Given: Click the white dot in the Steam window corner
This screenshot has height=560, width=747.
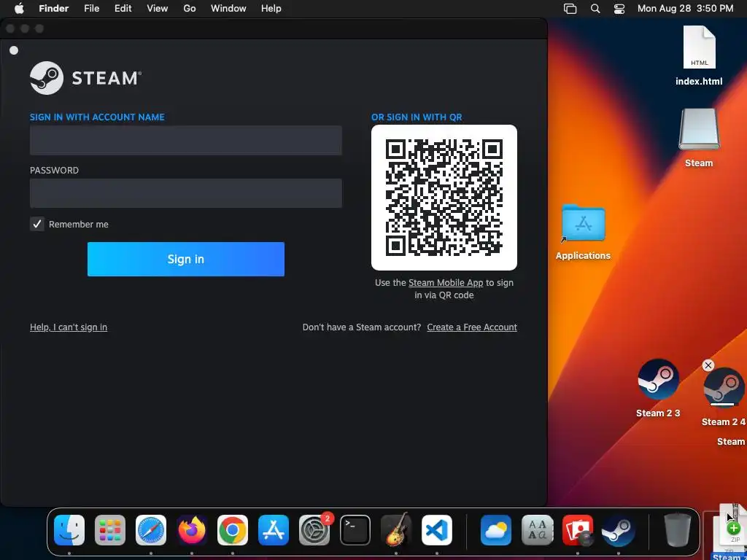Looking at the screenshot, I should coord(14,50).
